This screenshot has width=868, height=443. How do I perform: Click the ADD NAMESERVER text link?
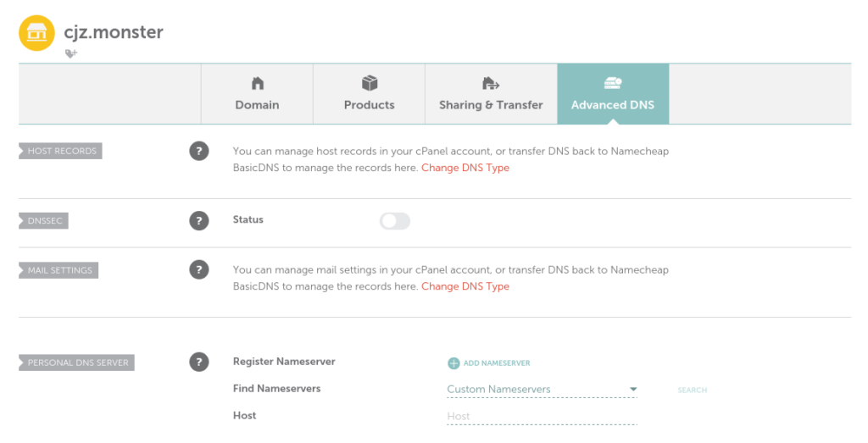497,363
